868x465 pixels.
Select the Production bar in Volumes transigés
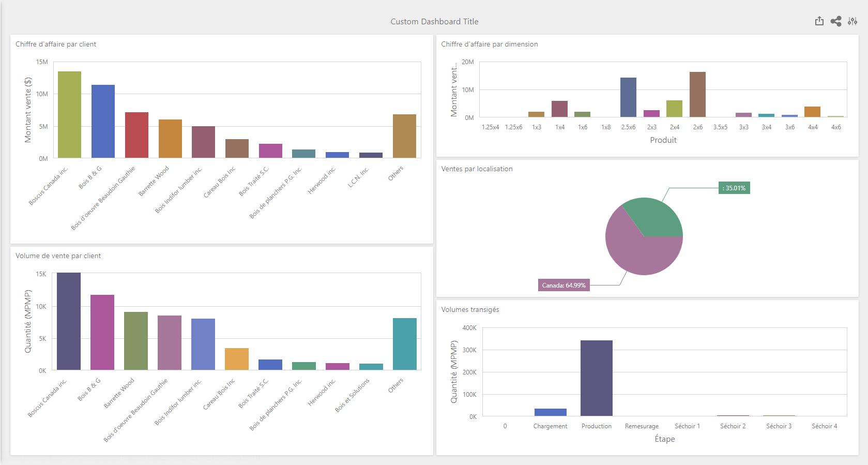[x=596, y=378]
